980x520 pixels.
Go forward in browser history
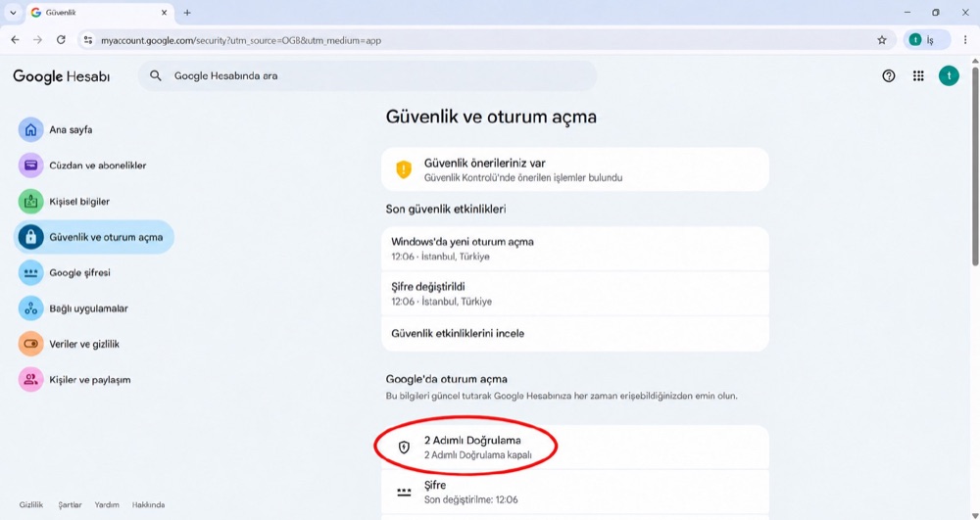(x=37, y=40)
